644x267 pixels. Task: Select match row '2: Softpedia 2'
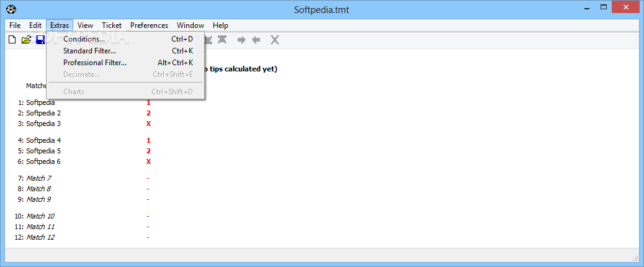click(40, 113)
